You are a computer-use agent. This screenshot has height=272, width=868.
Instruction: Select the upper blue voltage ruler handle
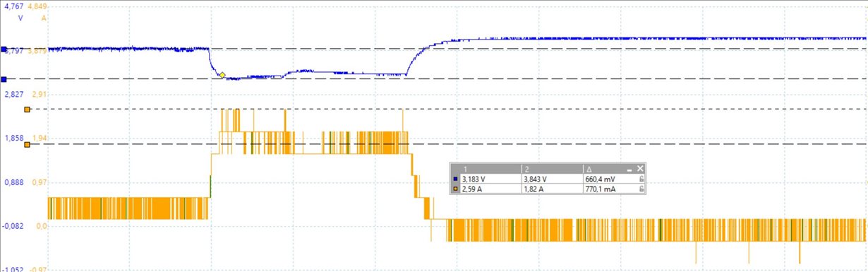(4, 49)
